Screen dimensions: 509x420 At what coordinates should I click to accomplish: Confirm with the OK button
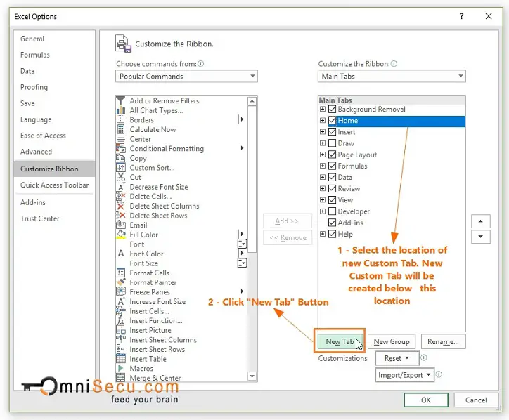coord(426,400)
